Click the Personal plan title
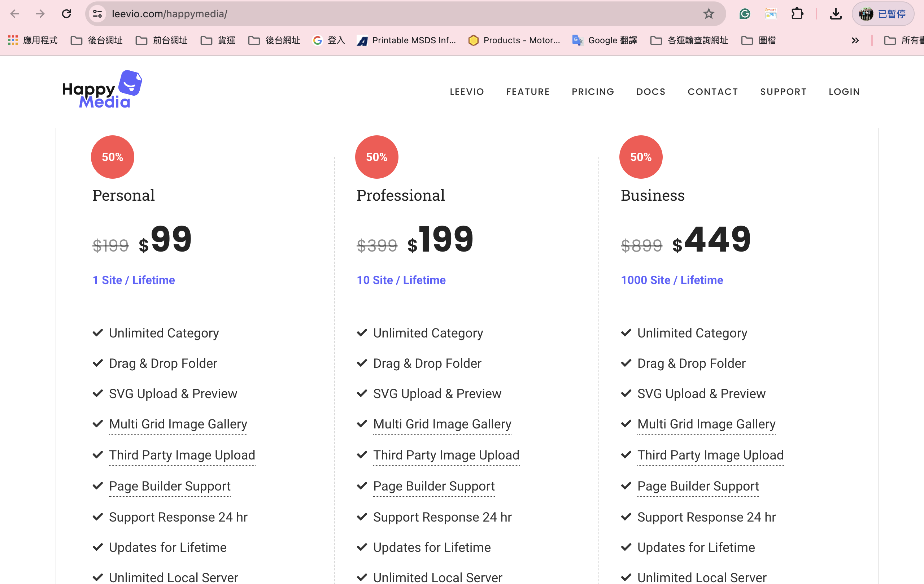Viewport: 924px width, 584px height. 123,195
